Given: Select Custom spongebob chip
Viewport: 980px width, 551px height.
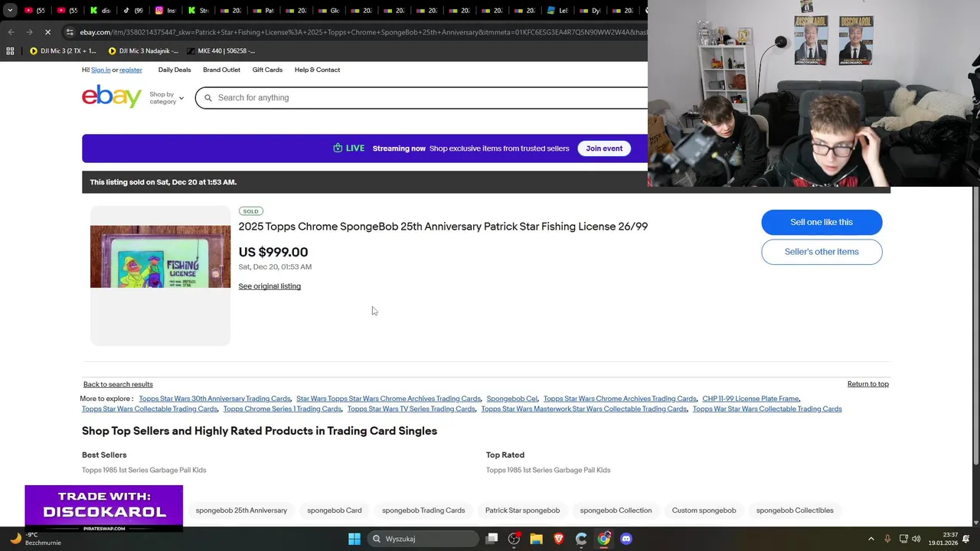Looking at the screenshot, I should click(x=704, y=510).
